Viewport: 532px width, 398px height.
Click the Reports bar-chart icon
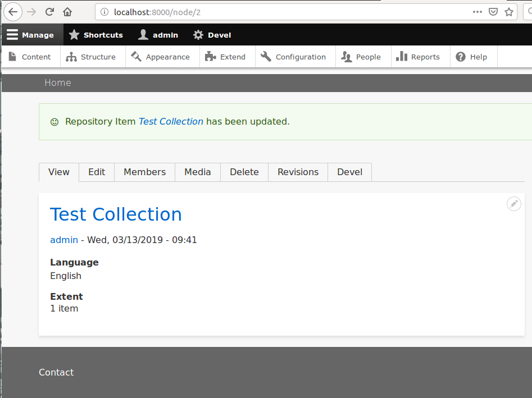coord(402,57)
